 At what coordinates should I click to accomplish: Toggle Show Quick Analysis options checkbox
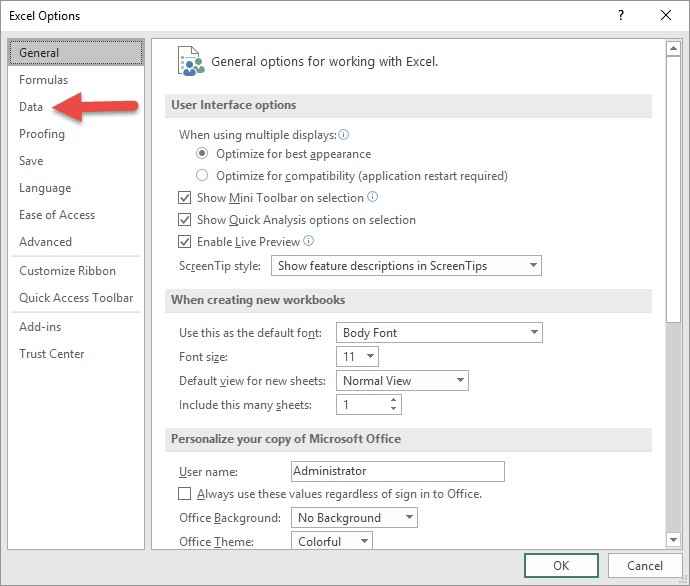click(184, 220)
